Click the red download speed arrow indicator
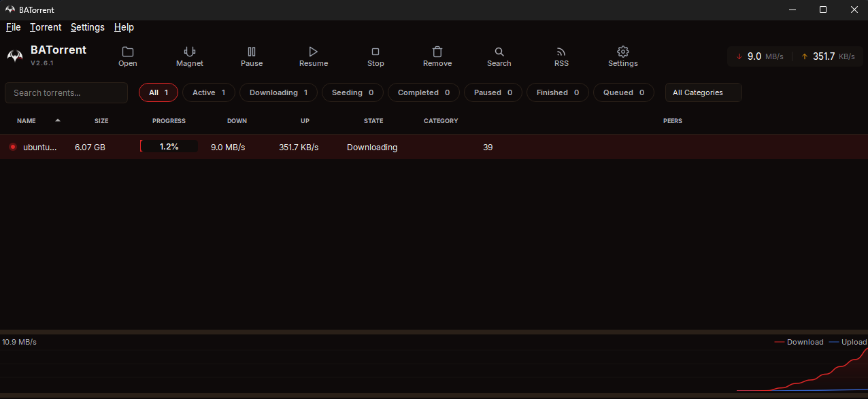 tap(739, 56)
